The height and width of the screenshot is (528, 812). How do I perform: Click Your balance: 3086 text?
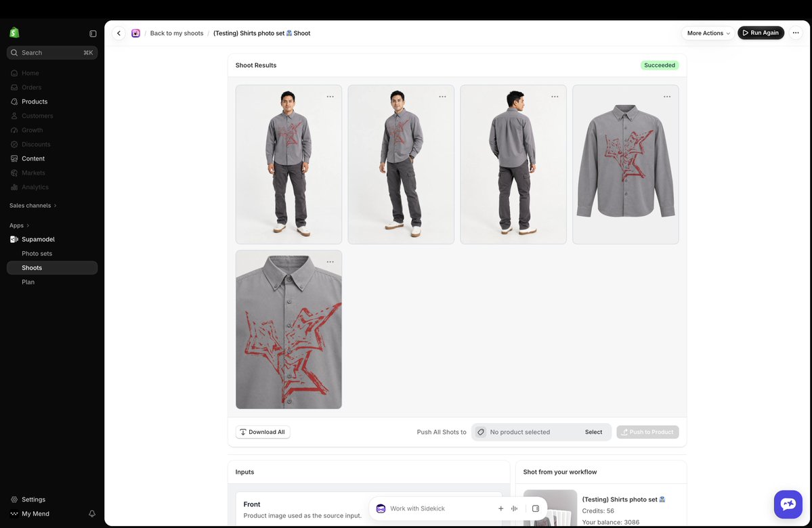[x=611, y=522]
